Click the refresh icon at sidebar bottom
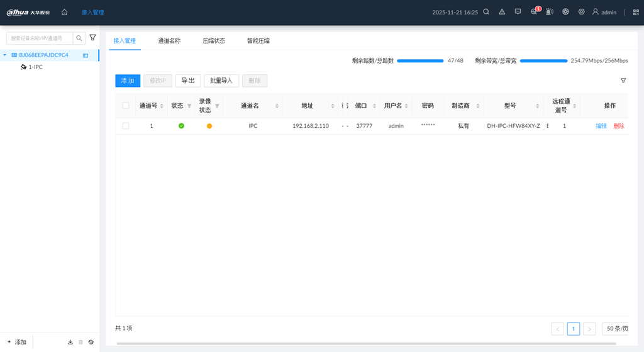The height and width of the screenshot is (352, 644). click(91, 342)
